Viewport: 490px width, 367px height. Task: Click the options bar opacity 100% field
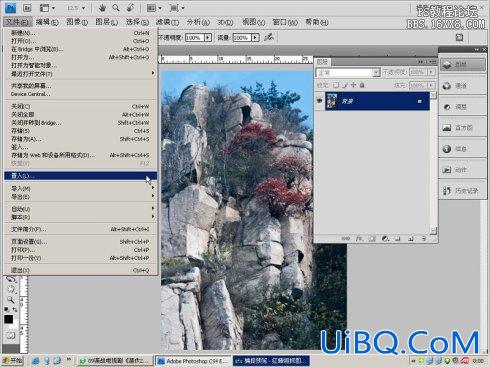195,37
